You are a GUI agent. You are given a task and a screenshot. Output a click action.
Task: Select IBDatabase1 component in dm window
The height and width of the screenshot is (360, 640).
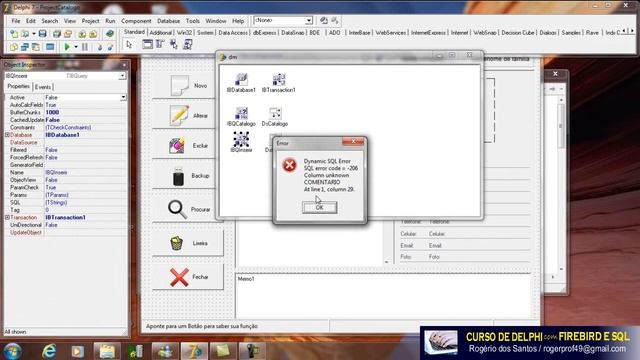241,82
